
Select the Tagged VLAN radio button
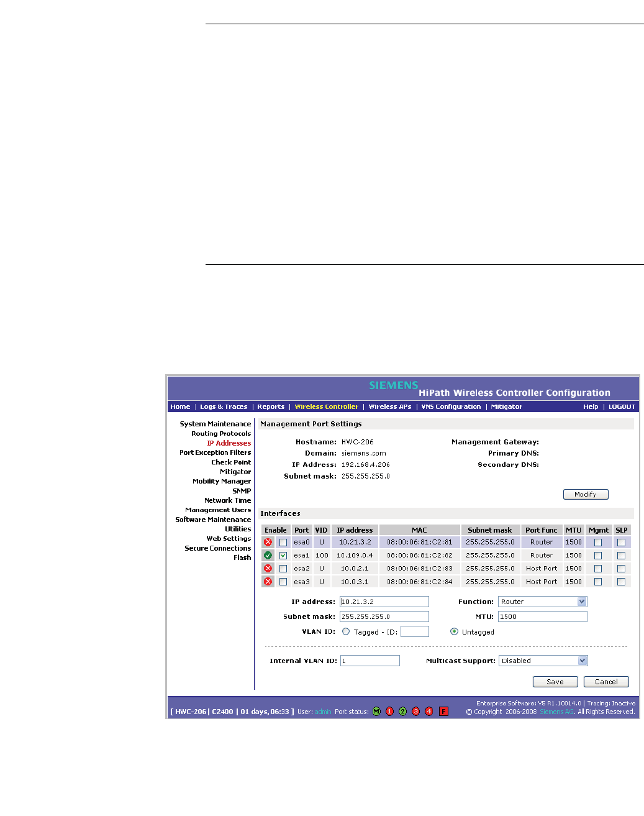click(x=346, y=631)
